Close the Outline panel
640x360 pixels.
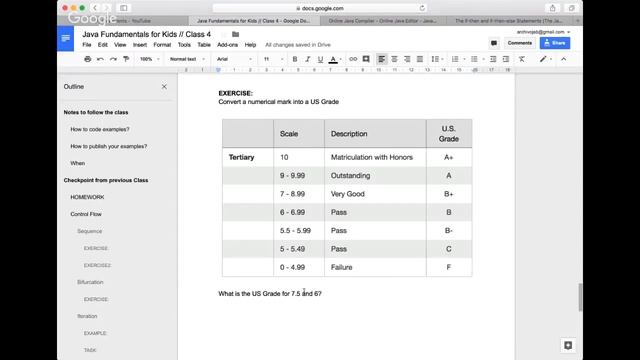tap(164, 87)
